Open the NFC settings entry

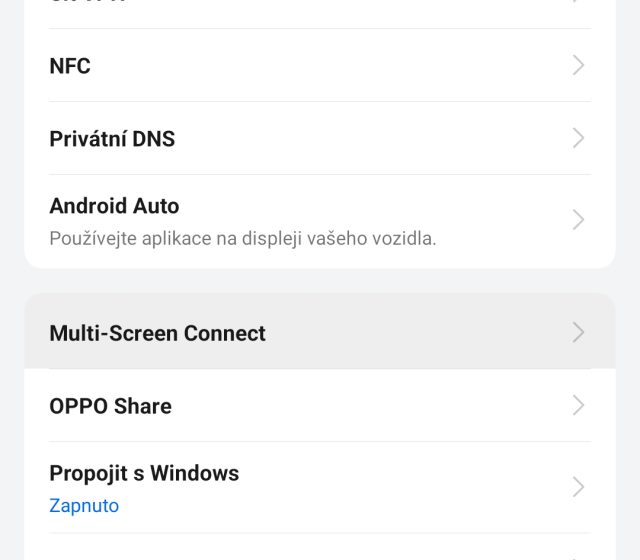pos(70,66)
